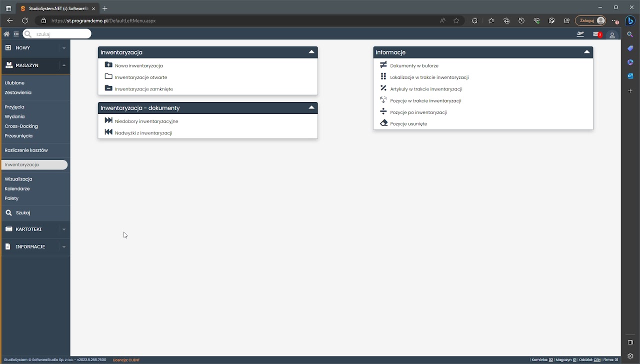Click the Niedobory inwentaryzacyjne skip-forward icon
Screen dimensions: 640x364
click(x=108, y=120)
